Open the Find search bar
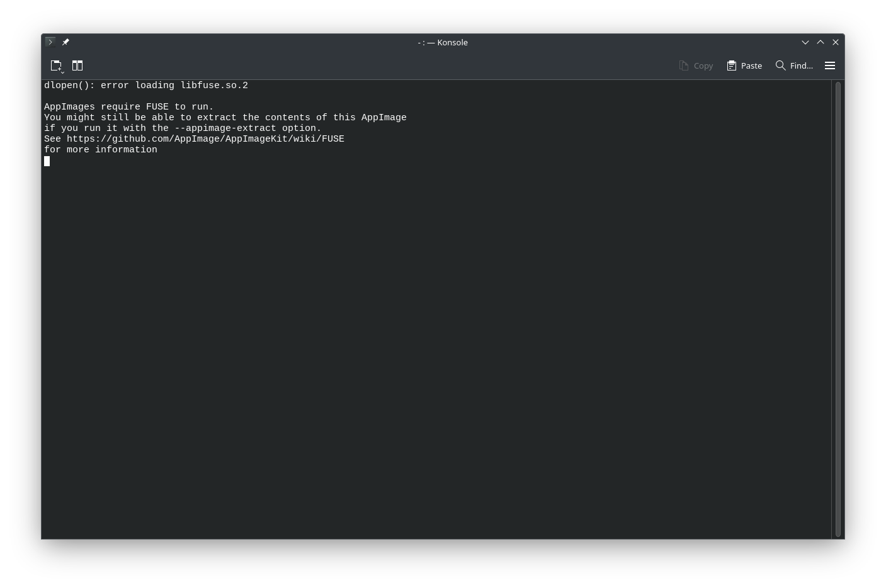The width and height of the screenshot is (886, 588). (x=794, y=65)
